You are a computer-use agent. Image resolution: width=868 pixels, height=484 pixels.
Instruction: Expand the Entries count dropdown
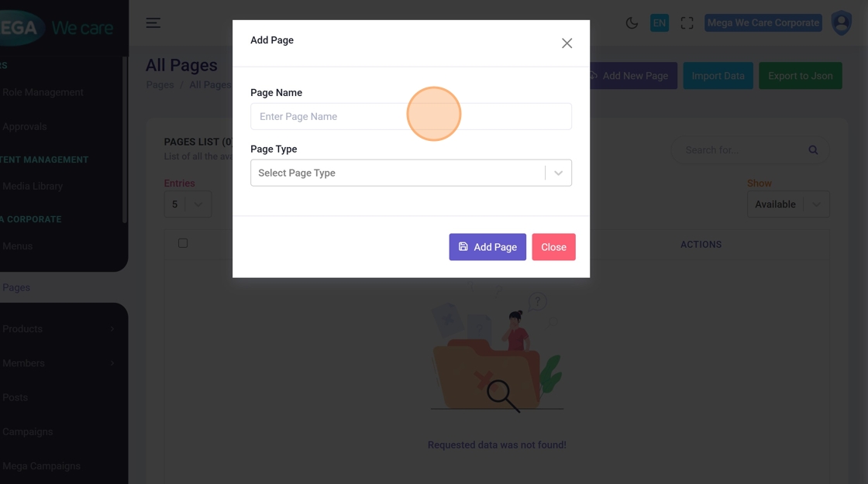188,204
